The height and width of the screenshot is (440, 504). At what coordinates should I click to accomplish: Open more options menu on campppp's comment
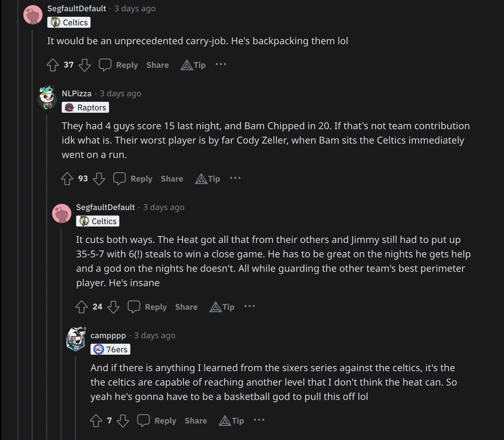click(x=259, y=420)
